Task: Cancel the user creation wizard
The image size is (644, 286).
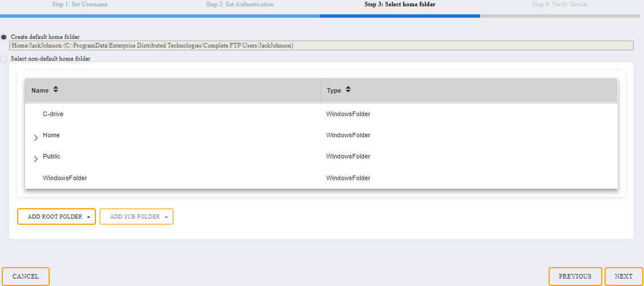Action: [26, 276]
